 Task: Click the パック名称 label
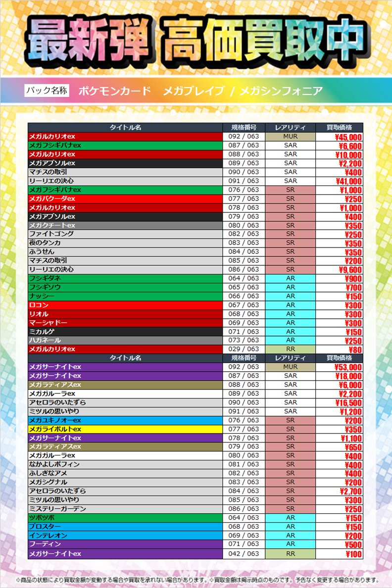pos(47,91)
